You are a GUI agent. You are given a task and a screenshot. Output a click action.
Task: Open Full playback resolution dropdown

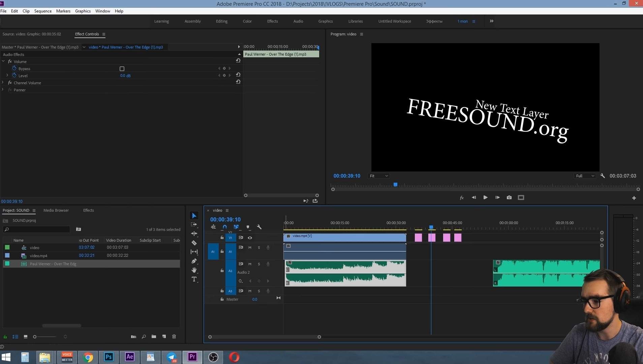coord(585,176)
